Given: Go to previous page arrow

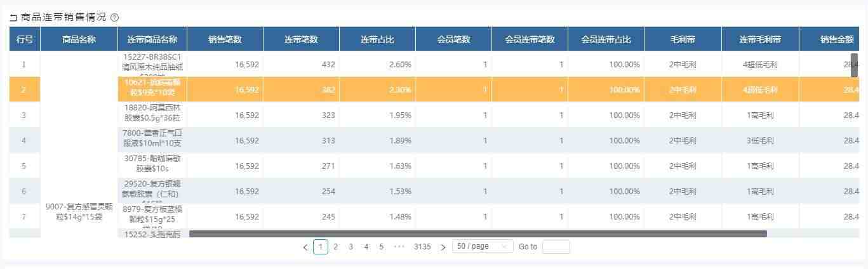Looking at the screenshot, I should (305, 247).
